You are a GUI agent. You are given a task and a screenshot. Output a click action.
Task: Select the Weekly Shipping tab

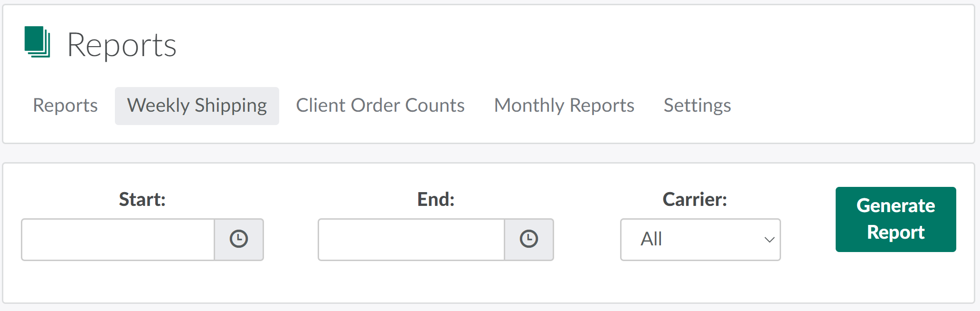197,106
